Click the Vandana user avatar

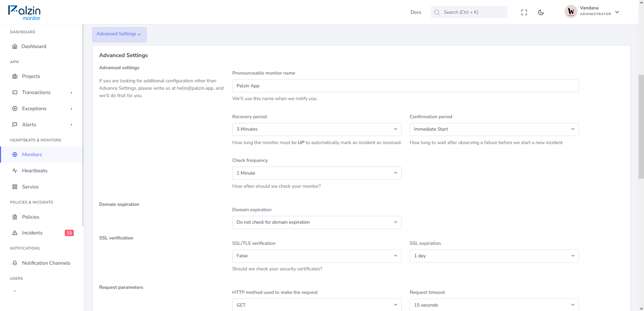[x=571, y=12]
